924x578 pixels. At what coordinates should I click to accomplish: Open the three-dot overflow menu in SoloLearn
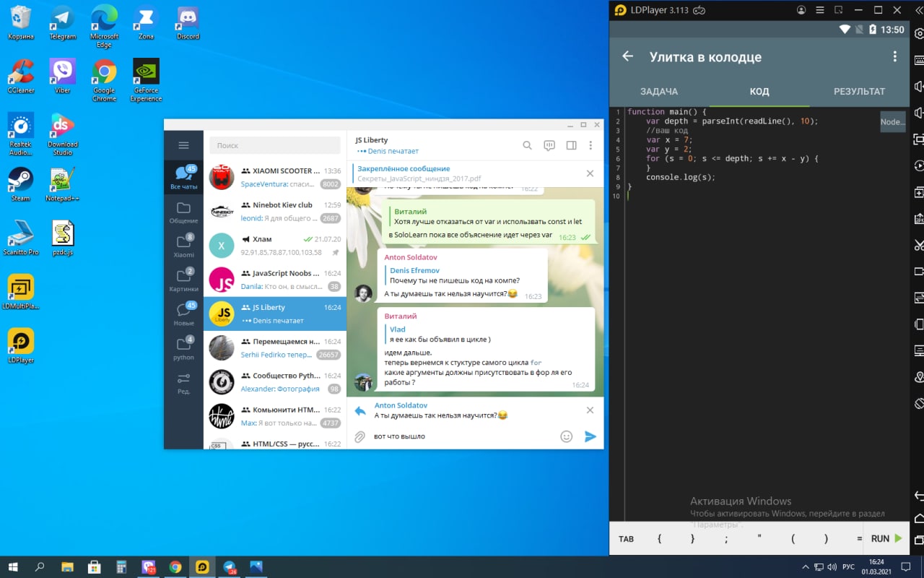[895, 56]
